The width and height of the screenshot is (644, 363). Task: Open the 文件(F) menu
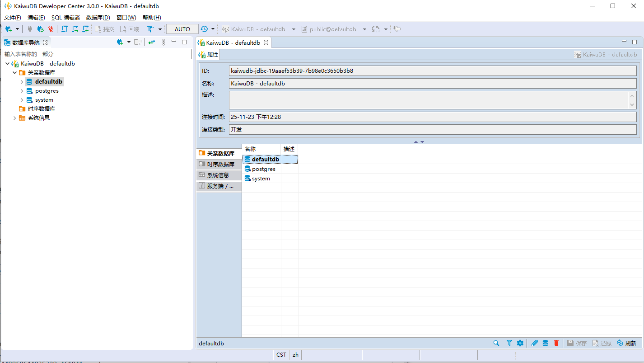point(13,18)
